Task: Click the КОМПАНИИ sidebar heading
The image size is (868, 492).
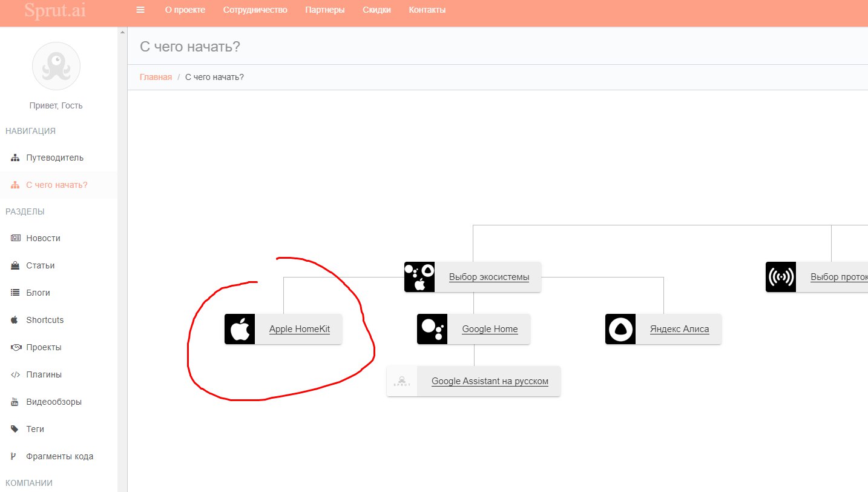Action: [29, 483]
